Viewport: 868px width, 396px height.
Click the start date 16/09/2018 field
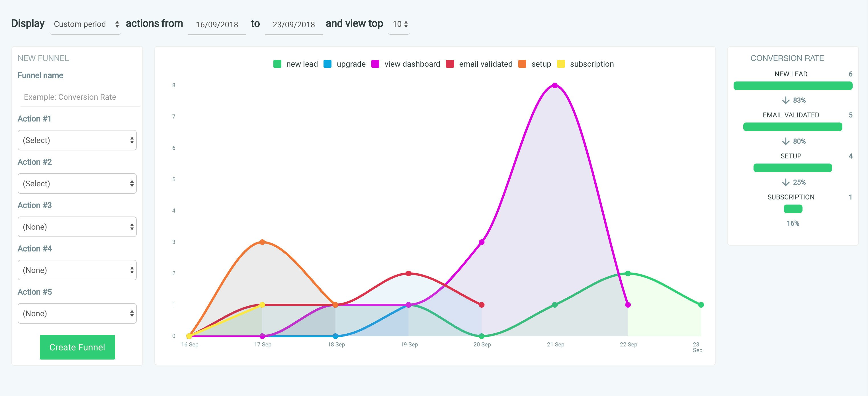217,25
